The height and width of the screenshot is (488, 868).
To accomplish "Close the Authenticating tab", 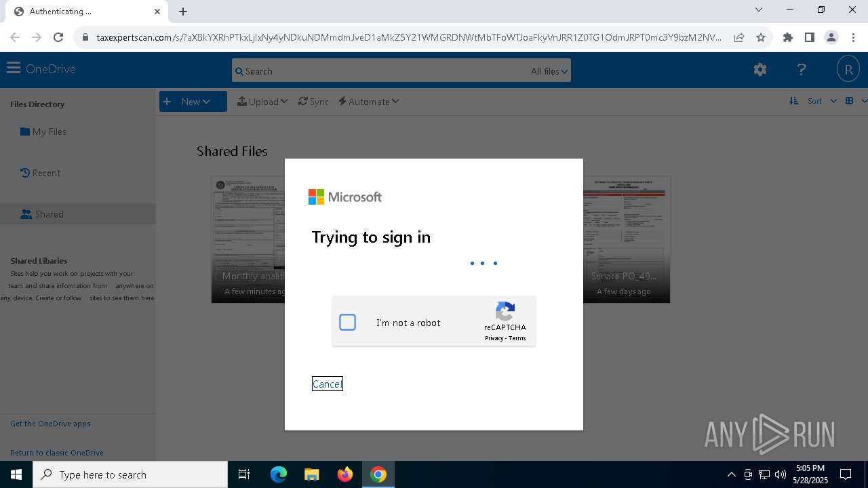I will (x=157, y=12).
